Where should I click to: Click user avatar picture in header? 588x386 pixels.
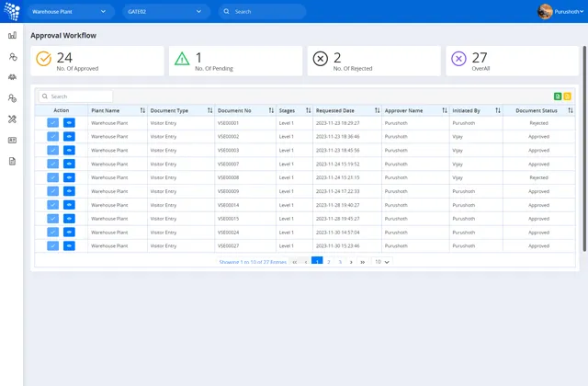point(545,11)
